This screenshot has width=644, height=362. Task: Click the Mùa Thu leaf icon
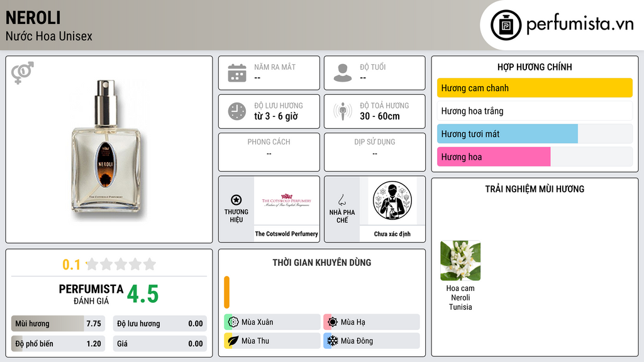[233, 341]
